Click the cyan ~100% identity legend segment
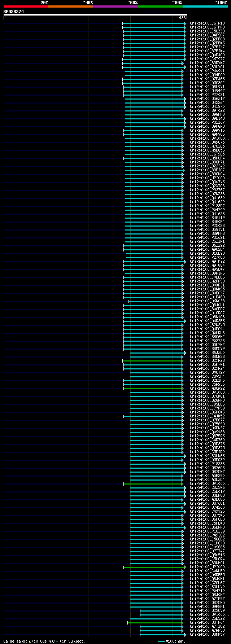Image resolution: width=231 pixels, height=644 pixels. pos(205,6)
